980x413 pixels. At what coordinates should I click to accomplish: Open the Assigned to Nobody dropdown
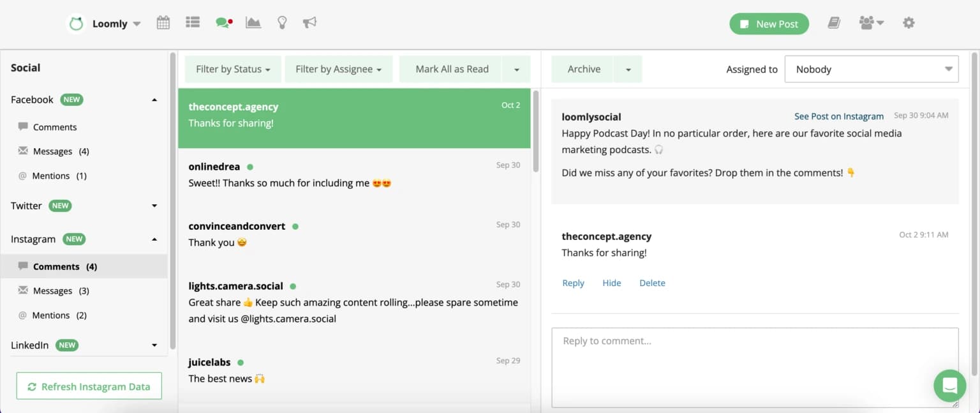click(x=872, y=69)
